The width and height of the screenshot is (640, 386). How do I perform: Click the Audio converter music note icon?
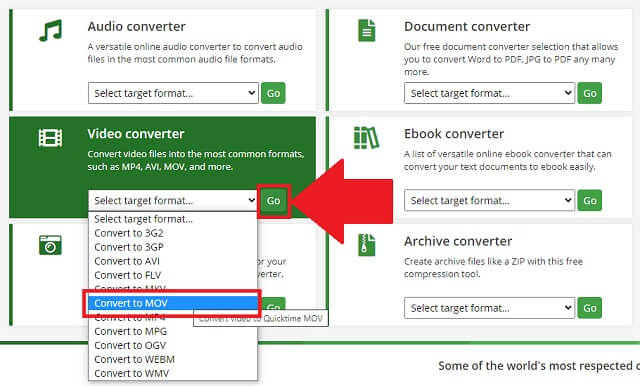[x=51, y=30]
